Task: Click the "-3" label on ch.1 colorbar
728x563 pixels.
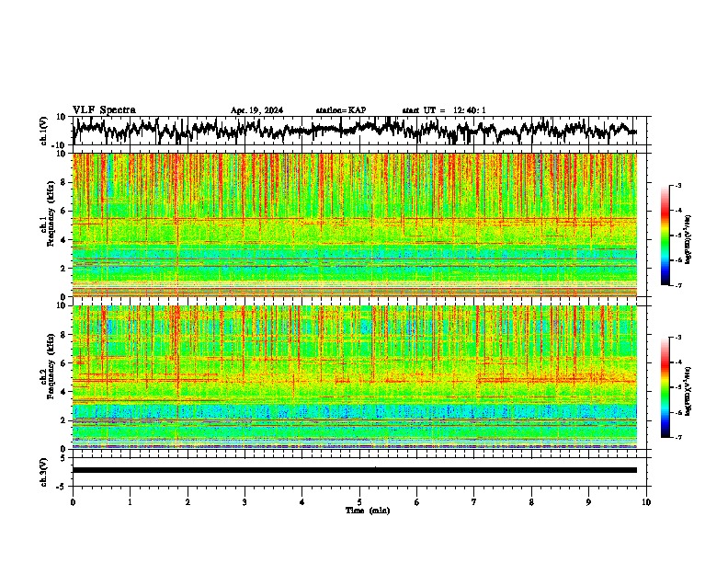Action: 678,185
